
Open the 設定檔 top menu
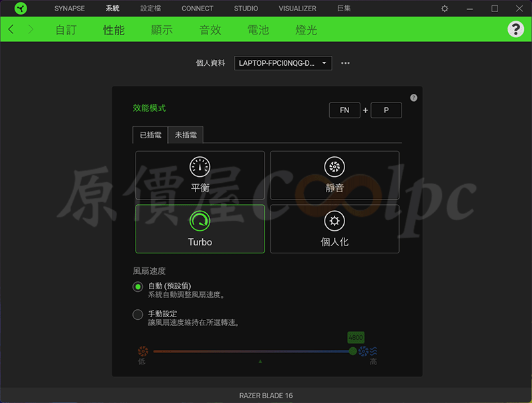tap(151, 9)
